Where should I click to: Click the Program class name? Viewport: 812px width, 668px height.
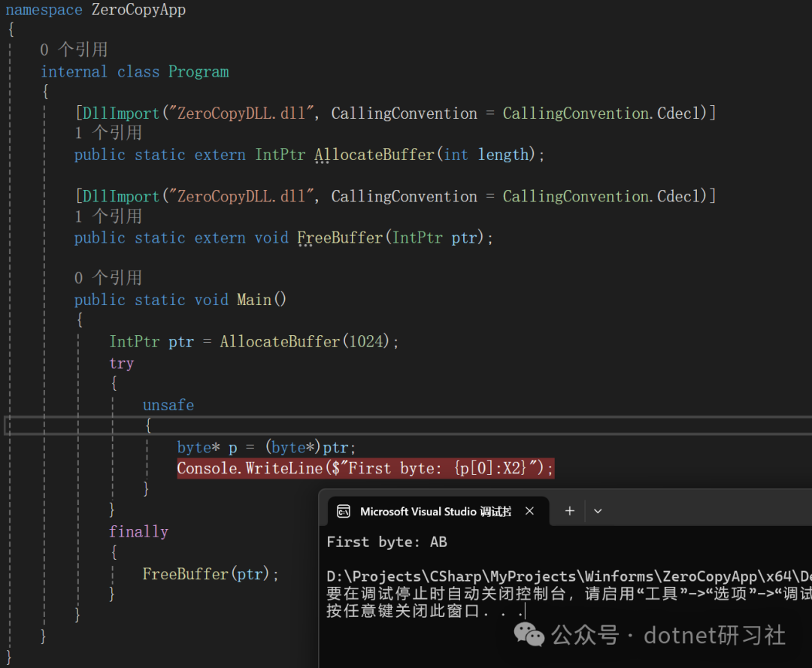tap(198, 71)
